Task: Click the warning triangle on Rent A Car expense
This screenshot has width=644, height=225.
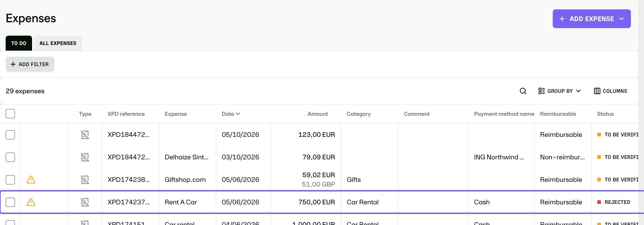Action: 31,202
